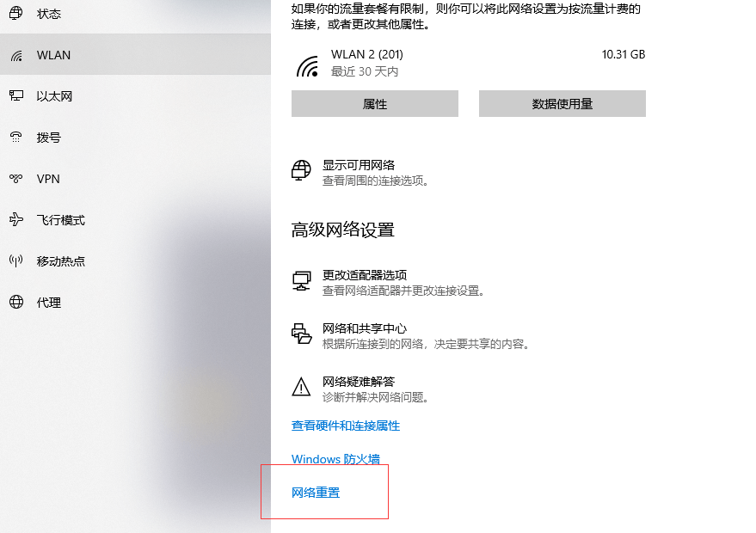This screenshot has width=756, height=533.
Task: Click the adapter monitor icon for 更改适配器选项
Action: 301,281
